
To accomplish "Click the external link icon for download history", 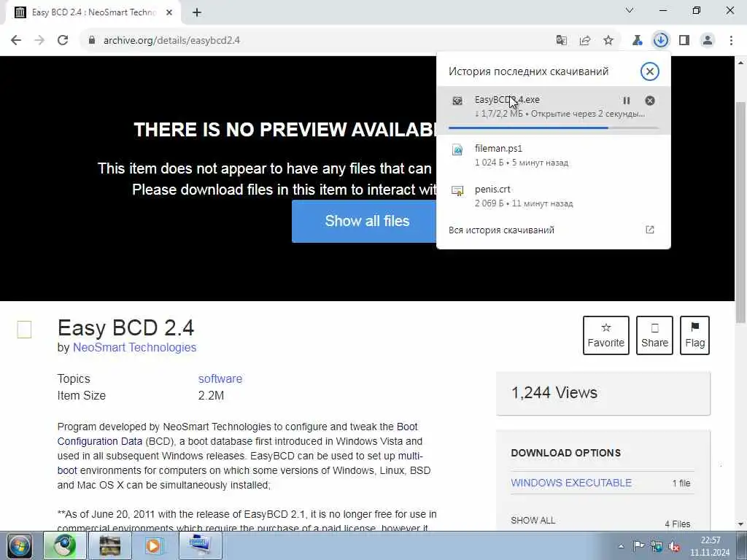I will pyautogui.click(x=650, y=230).
